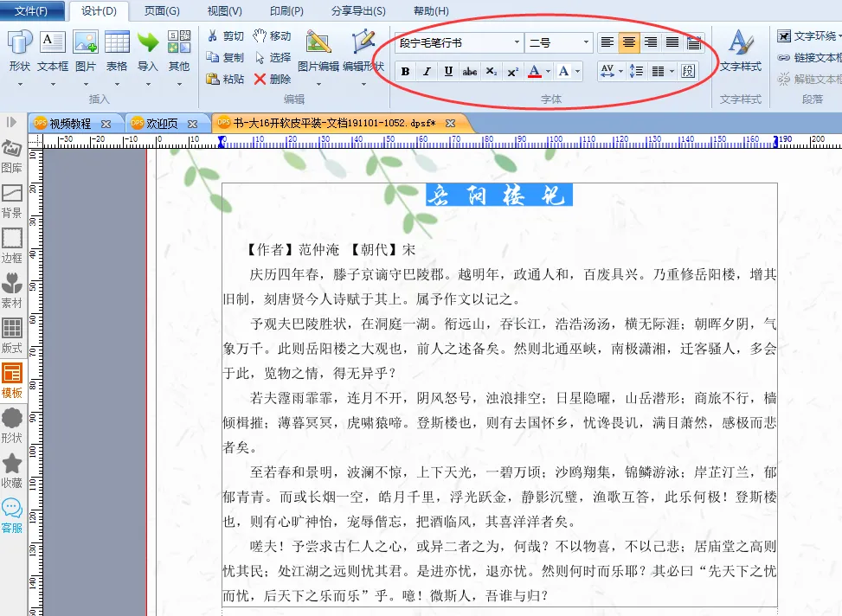Switch to the 分享导出(S) tab
Image resolution: width=842 pixels, height=616 pixels.
[x=358, y=10]
